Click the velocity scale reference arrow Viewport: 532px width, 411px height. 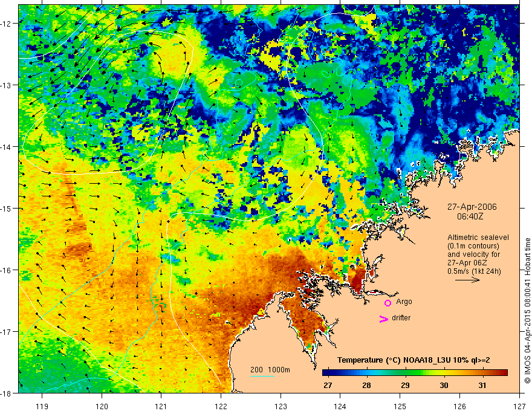[467, 280]
